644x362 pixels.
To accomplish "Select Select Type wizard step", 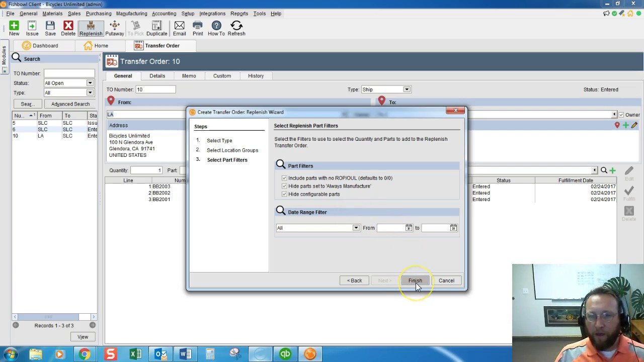I will click(219, 141).
